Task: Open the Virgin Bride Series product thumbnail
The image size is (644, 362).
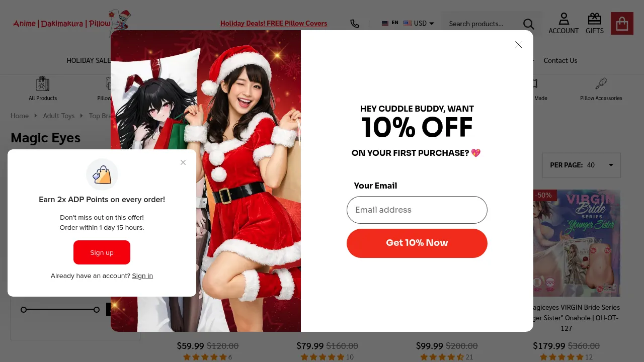Action: point(576,243)
